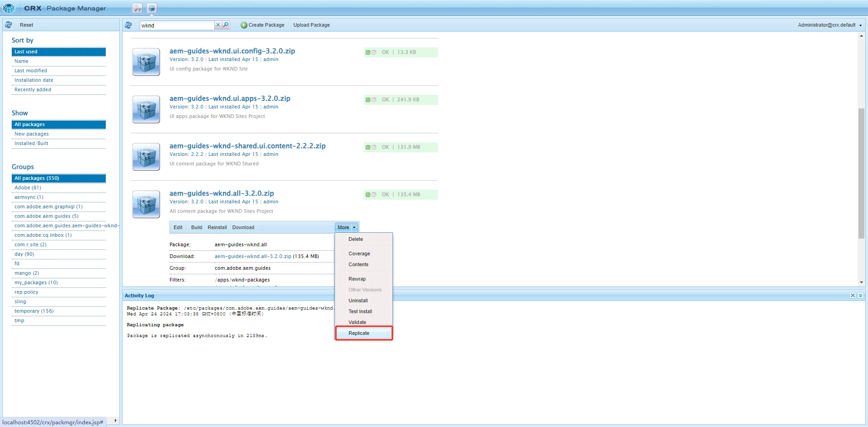
Task: Open the package manager cube icon in header
Action: [152, 8]
